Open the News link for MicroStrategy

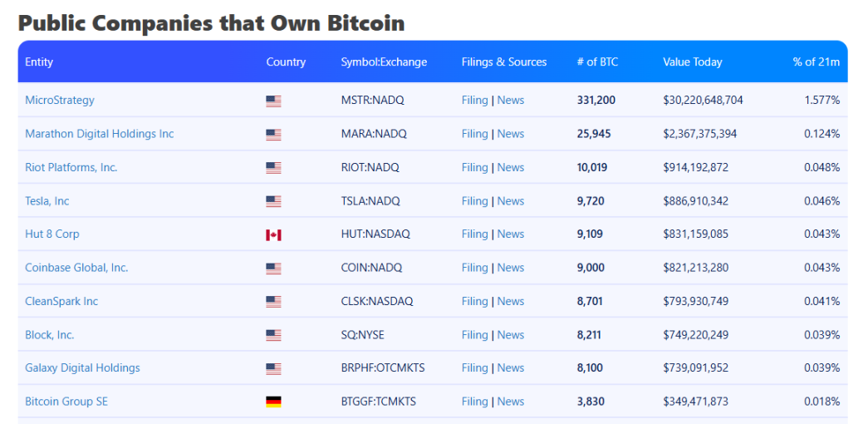[x=511, y=100]
